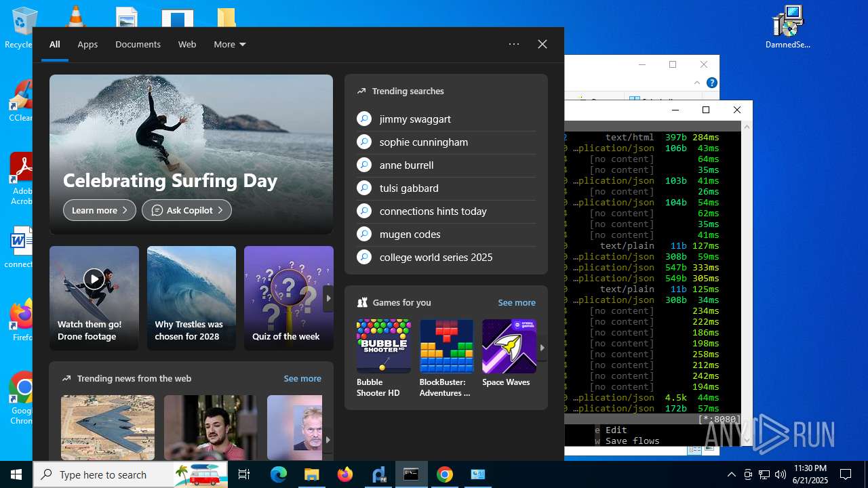Close the search panel with X

point(542,44)
